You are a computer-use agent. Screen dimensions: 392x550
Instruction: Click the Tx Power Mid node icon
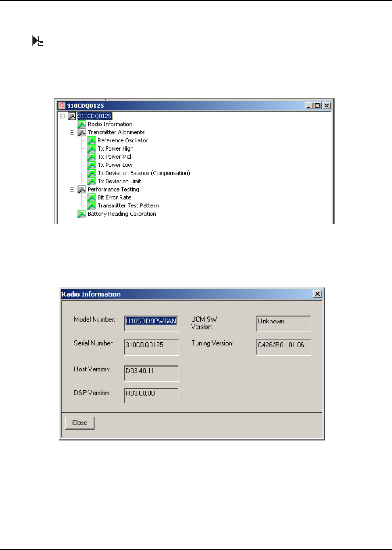pyautogui.click(x=91, y=157)
